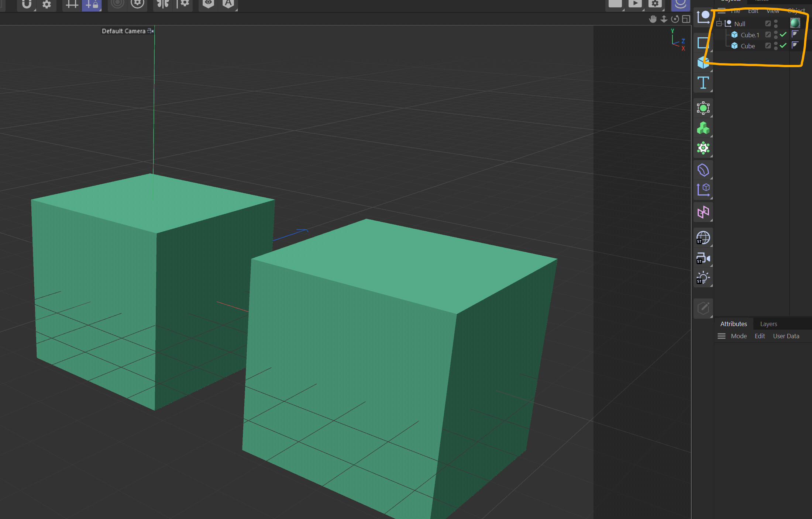Toggle Cube.1 green enable checkmark
Image resolution: width=812 pixels, height=519 pixels.
click(783, 34)
